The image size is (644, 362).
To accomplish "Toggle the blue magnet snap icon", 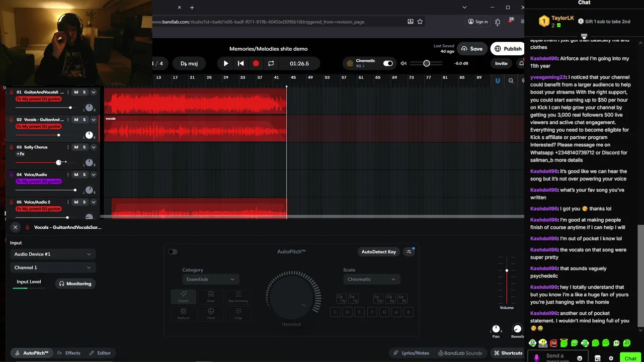I will coord(498,80).
